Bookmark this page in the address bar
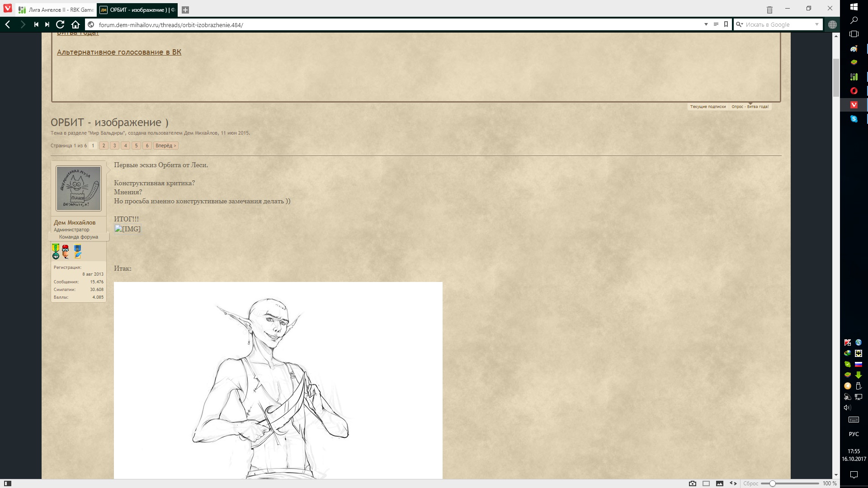 coord(726,24)
